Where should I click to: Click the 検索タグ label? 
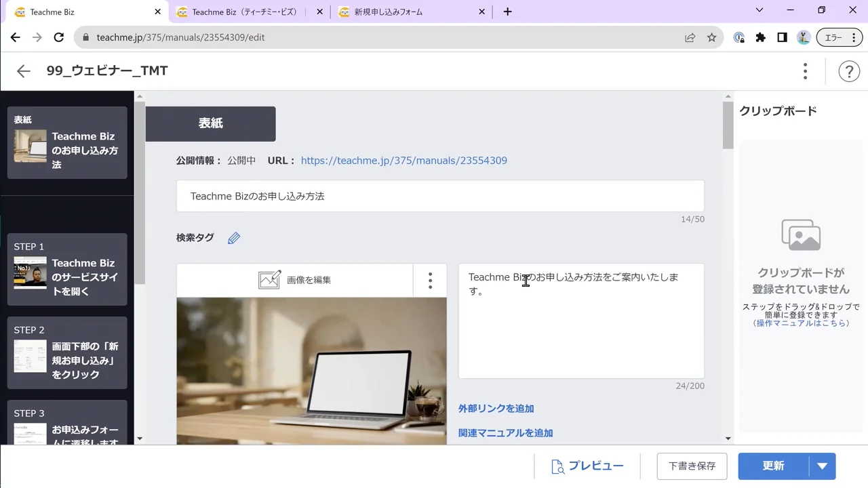tap(195, 238)
